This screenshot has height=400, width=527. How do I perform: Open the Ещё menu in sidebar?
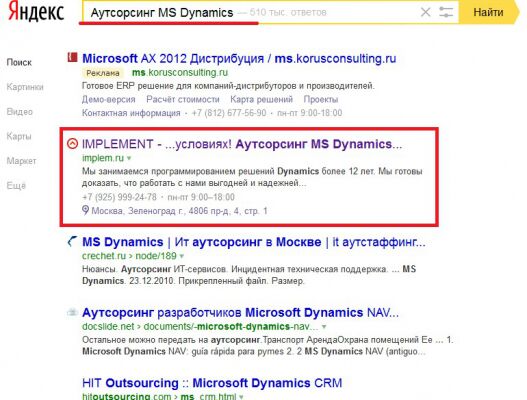point(16,185)
